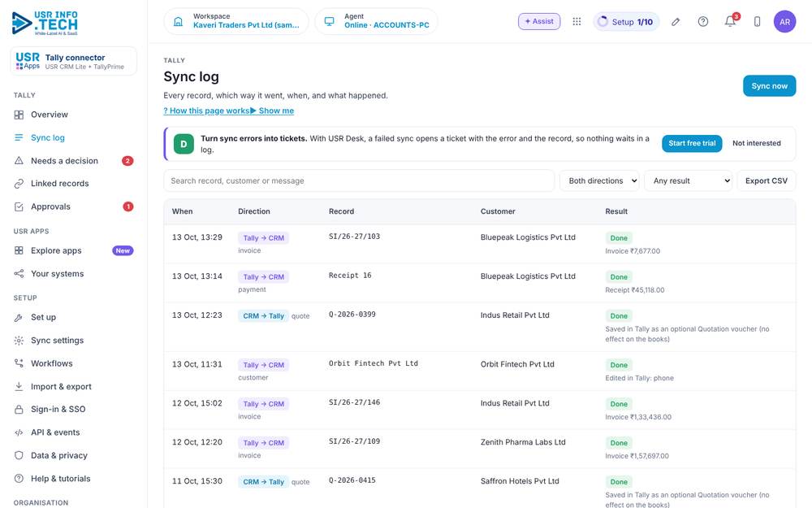Viewport: 812px width, 508px height.
Task: Open the Setup 1/10 progress indicator
Action: pyautogui.click(x=626, y=22)
